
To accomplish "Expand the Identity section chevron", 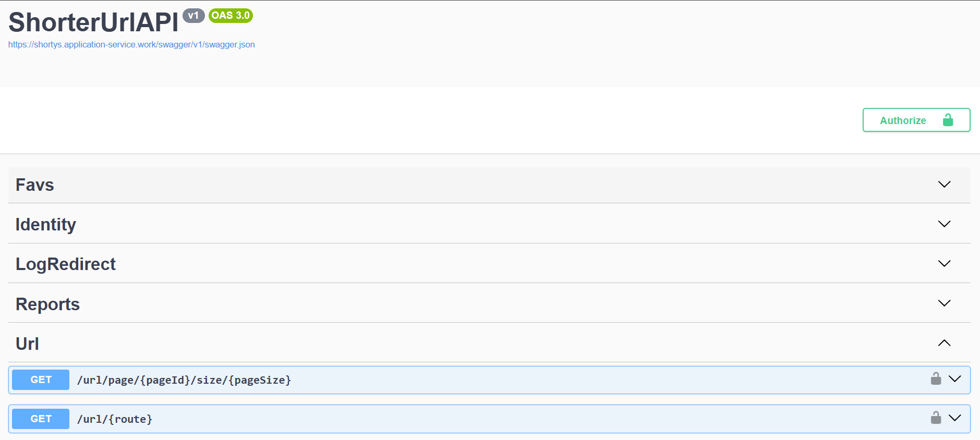I will (x=944, y=224).
